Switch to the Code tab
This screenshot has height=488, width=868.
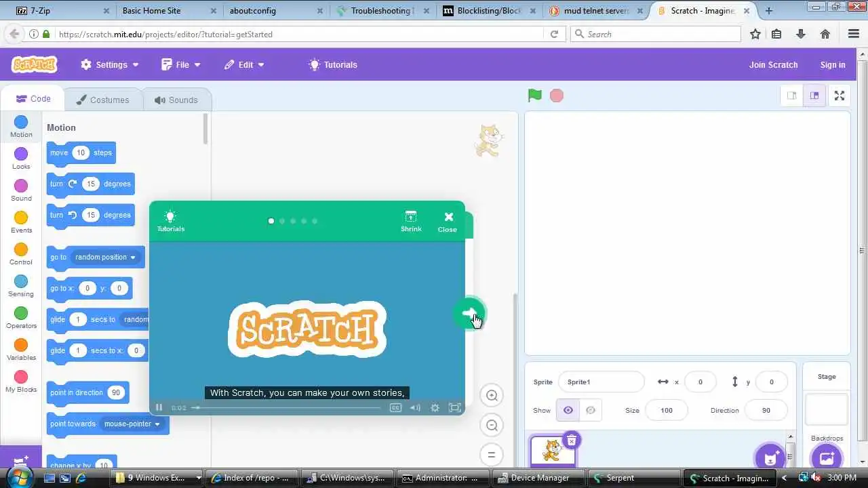pos(33,99)
